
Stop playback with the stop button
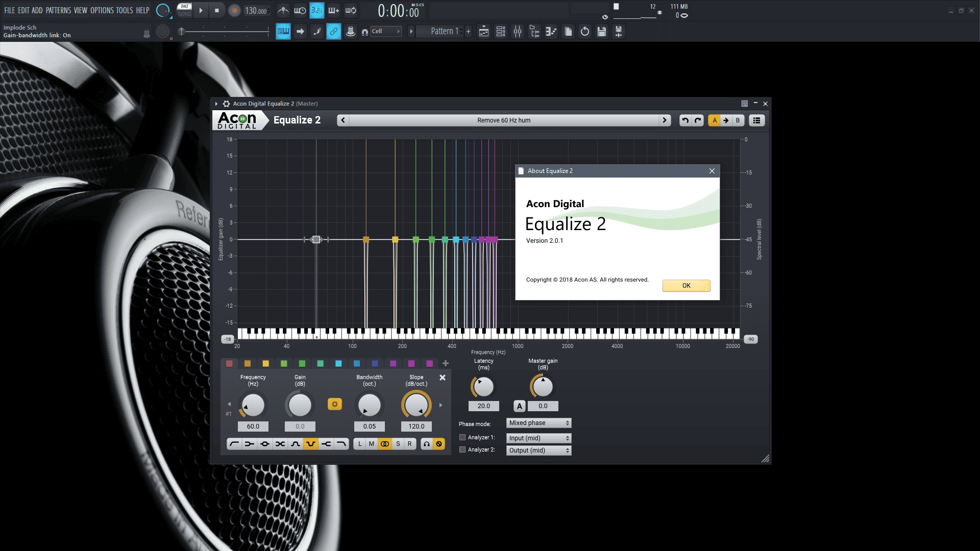[x=217, y=10]
